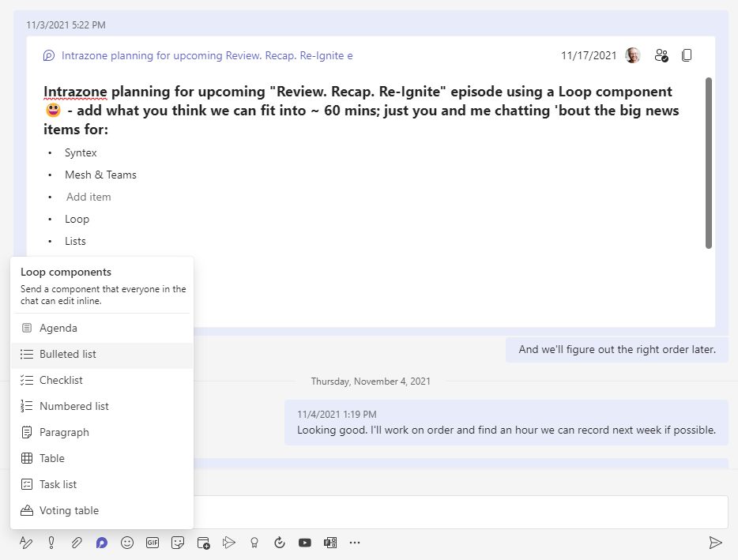The width and height of the screenshot is (738, 560).
Task: Click the 'Thursday, November 4, 2021' date divider
Action: click(x=371, y=381)
